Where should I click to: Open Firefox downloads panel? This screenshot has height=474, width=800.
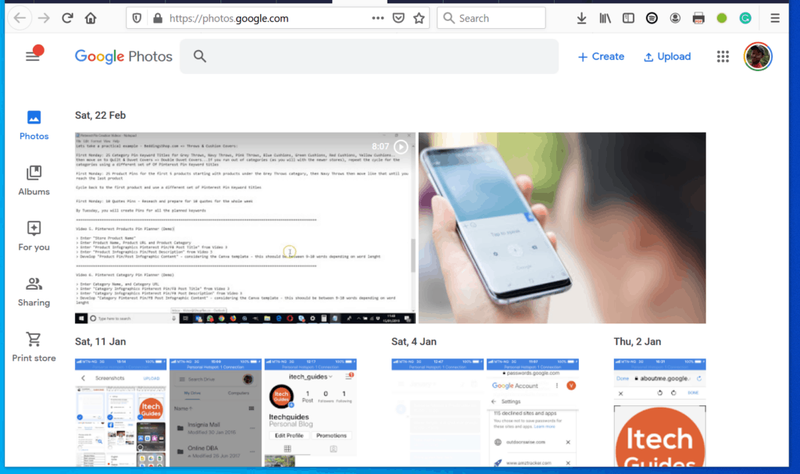581,18
